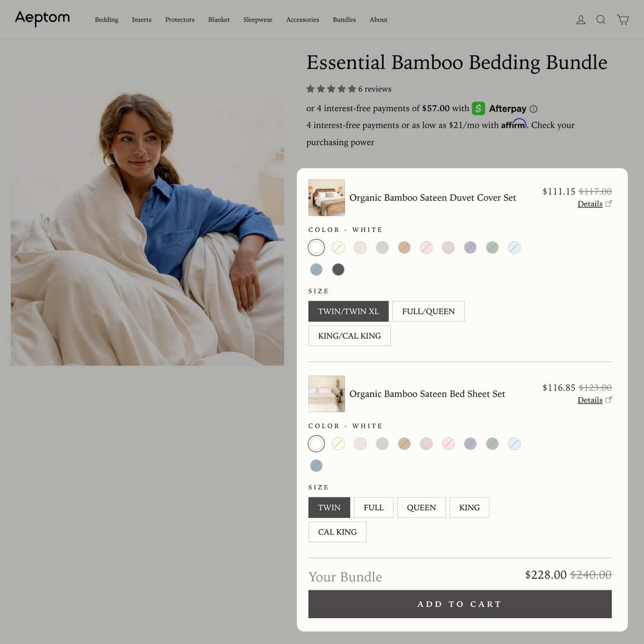Click the five-star rating icons

coord(331,89)
